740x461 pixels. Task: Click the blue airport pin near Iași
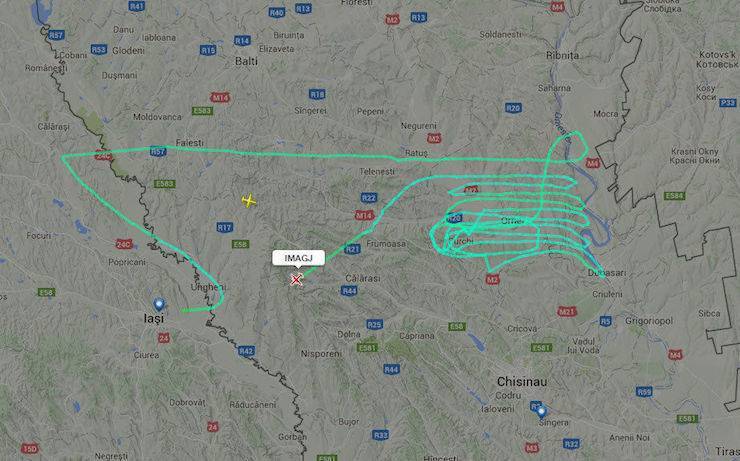point(159,304)
